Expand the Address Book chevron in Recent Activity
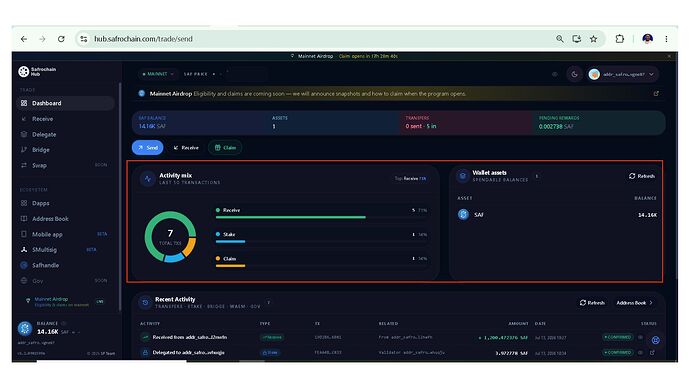Image resolution: width=690 pixels, height=388 pixels. (651, 303)
